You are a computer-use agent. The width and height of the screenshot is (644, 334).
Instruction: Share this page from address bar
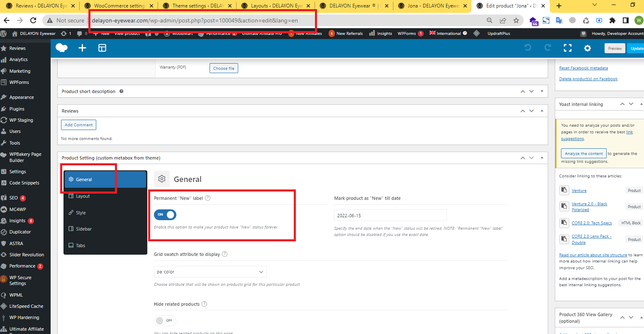(x=503, y=20)
